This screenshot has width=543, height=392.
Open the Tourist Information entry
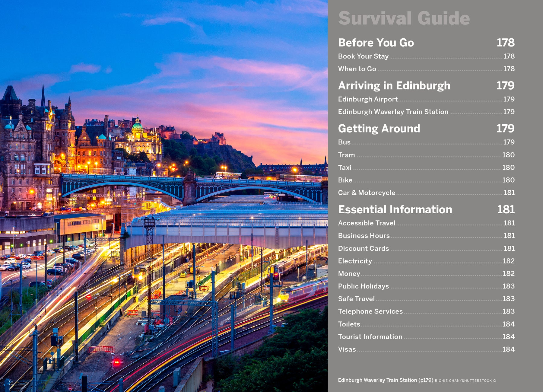click(426, 337)
